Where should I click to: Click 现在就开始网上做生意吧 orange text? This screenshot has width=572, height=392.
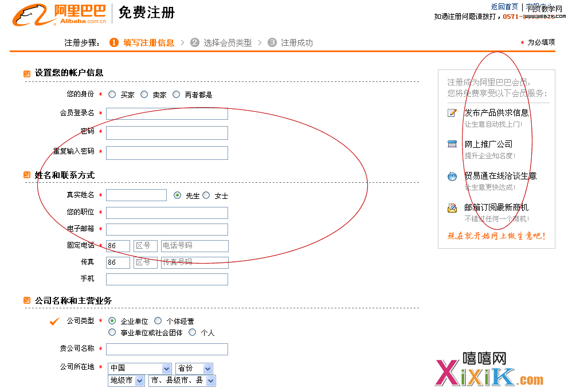[x=496, y=236]
